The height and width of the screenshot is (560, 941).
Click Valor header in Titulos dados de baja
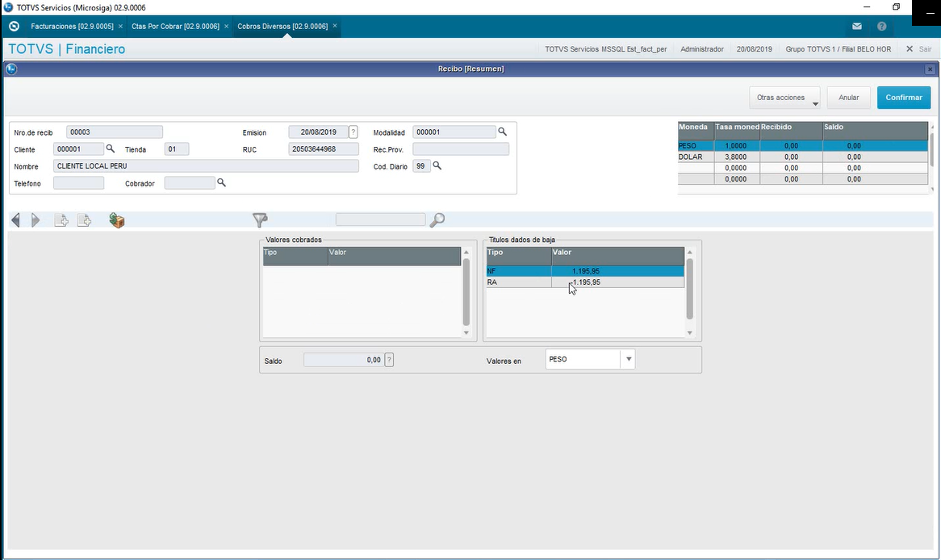coord(617,257)
